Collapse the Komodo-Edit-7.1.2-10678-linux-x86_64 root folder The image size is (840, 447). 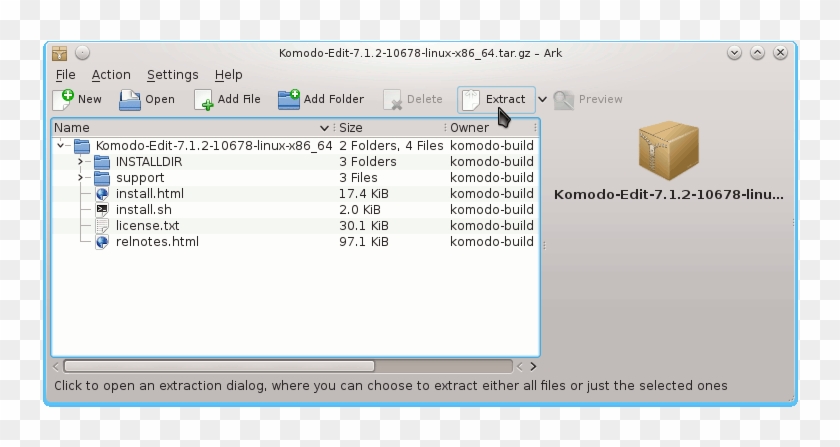click(61, 145)
